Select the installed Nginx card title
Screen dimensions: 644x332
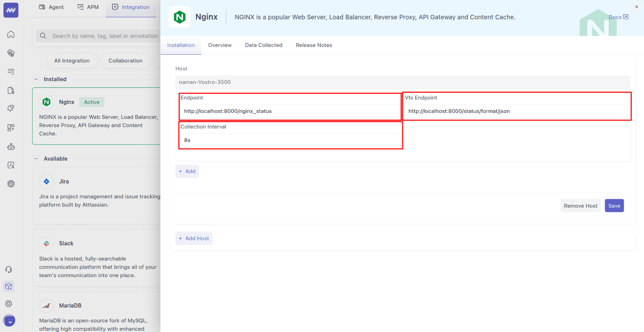click(66, 102)
